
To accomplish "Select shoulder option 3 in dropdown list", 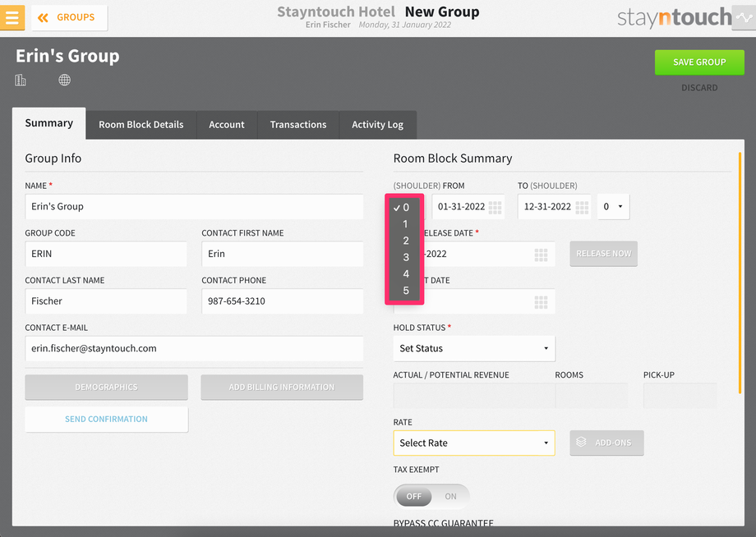I will (405, 257).
